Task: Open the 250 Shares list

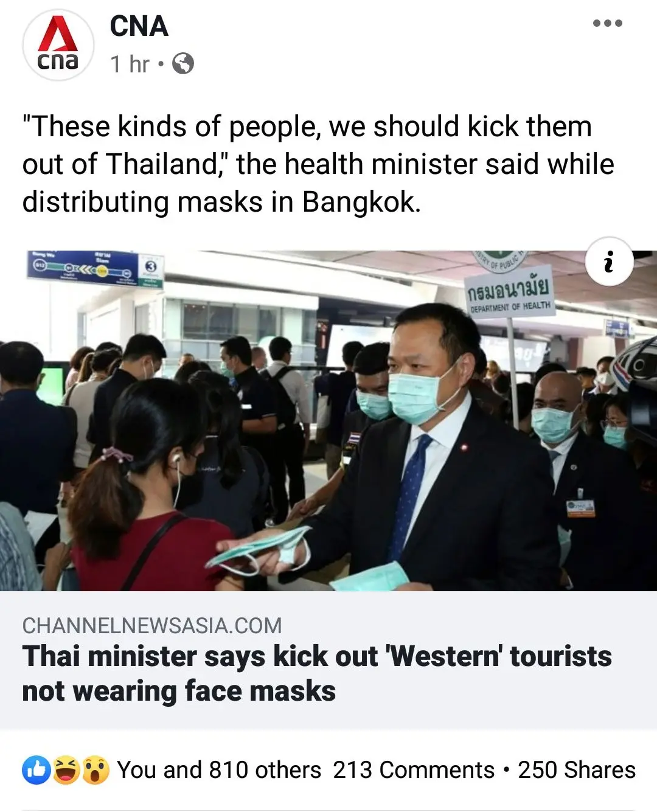Action: (x=577, y=770)
